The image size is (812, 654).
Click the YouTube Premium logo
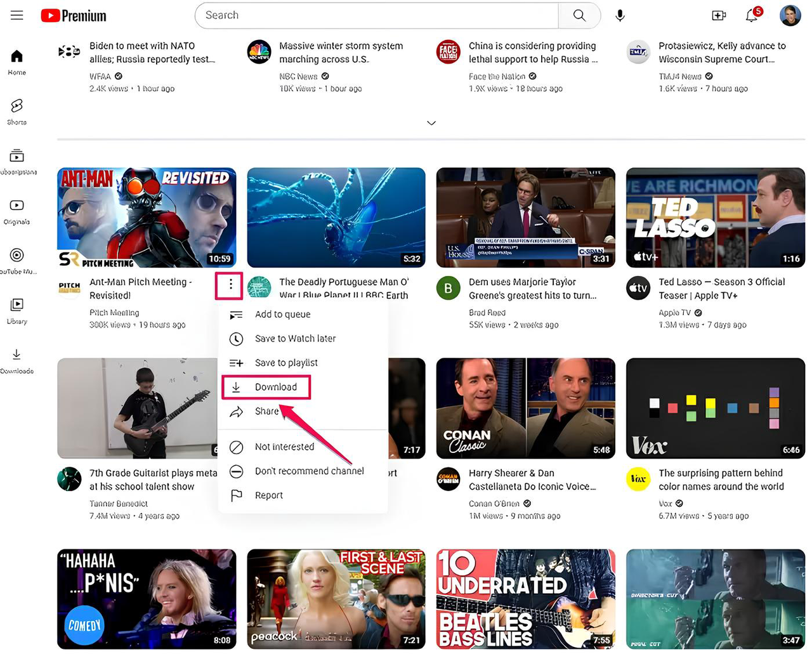[x=73, y=15]
